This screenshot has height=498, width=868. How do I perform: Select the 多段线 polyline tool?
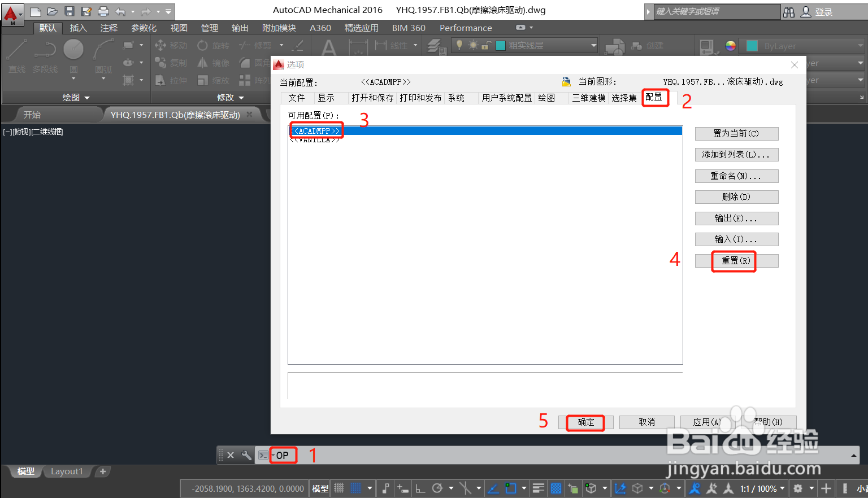pyautogui.click(x=45, y=56)
